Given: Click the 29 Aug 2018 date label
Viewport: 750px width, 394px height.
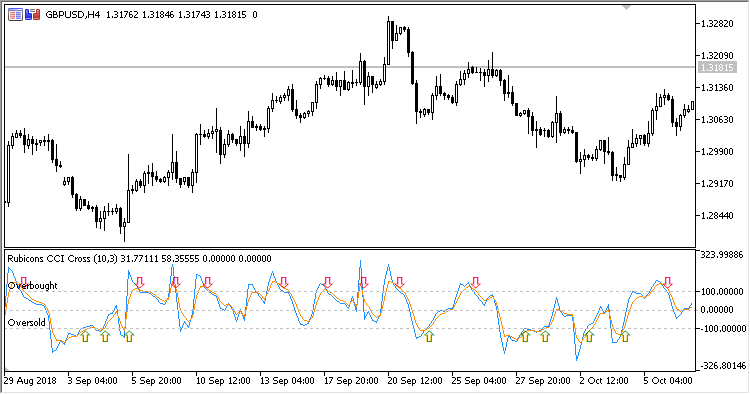Looking at the screenshot, I should pos(30,381).
